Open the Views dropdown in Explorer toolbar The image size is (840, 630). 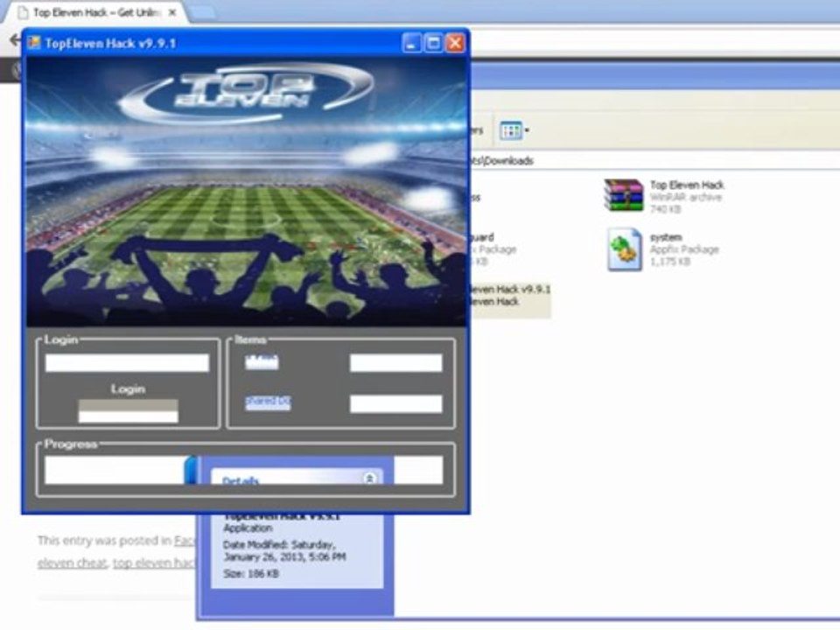514,130
